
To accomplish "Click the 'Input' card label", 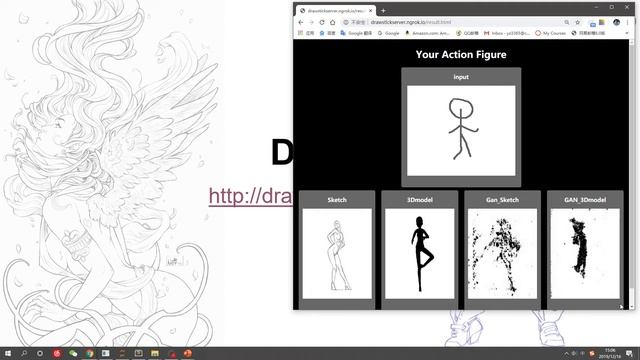I will [x=461, y=77].
